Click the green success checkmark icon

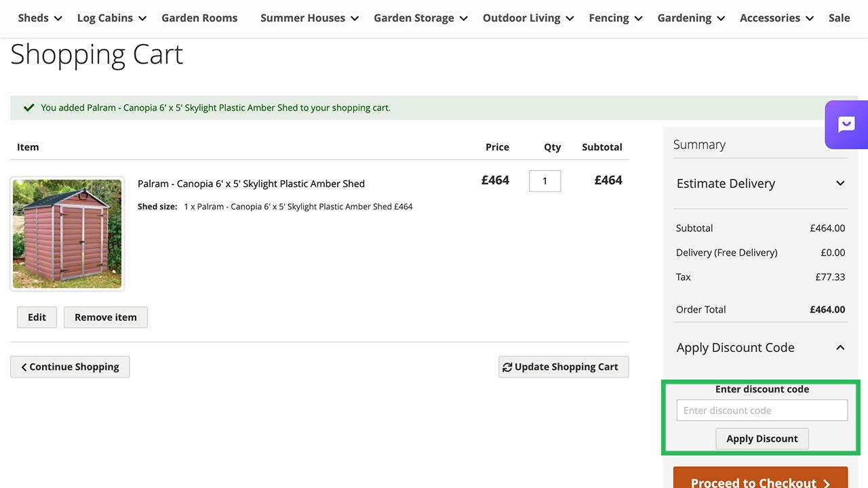29,108
